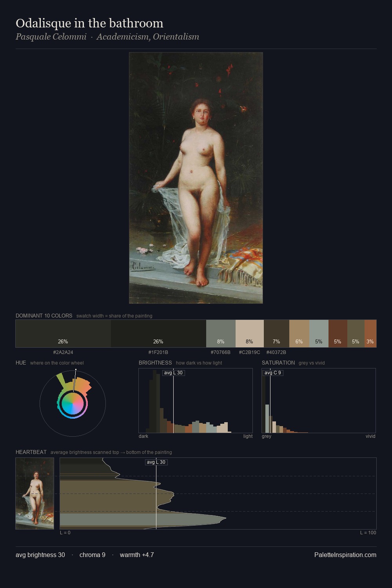Image resolution: width=392 pixels, height=588 pixels.
Task: Click hex code text '#2A2A24'
Action: coord(63,352)
